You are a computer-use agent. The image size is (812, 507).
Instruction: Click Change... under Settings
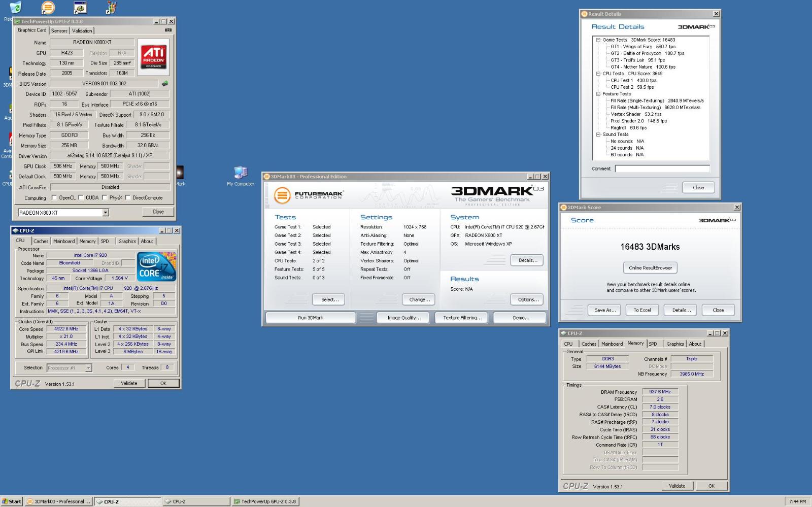(419, 299)
